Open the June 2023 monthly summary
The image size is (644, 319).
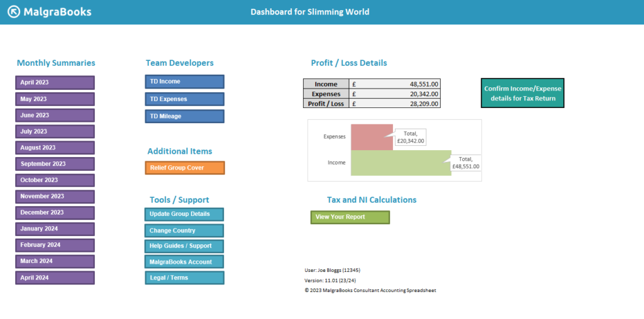pyautogui.click(x=55, y=115)
